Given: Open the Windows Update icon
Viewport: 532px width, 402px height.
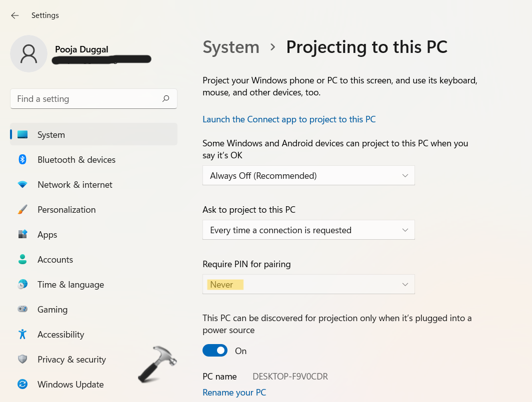Looking at the screenshot, I should pyautogui.click(x=22, y=385).
